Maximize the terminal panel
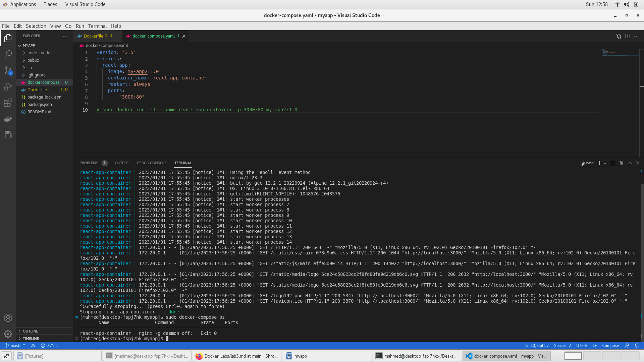Viewport: 644px width, 362px height. (630, 163)
